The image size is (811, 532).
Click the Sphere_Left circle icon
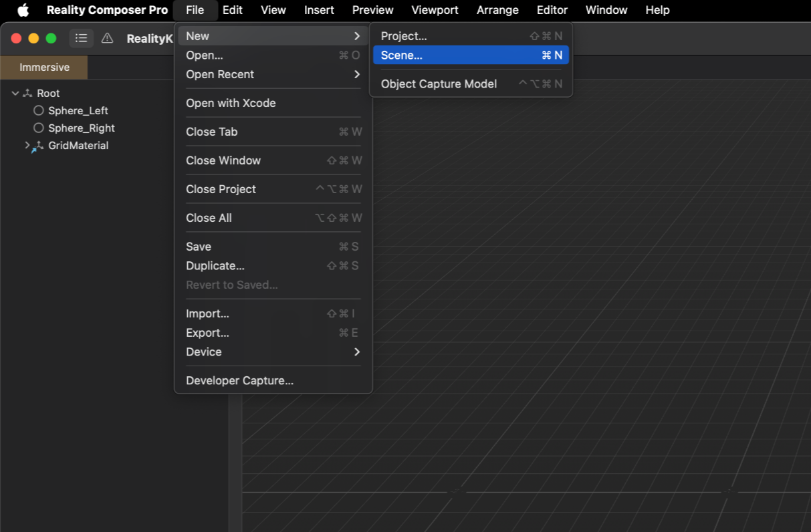tap(39, 111)
